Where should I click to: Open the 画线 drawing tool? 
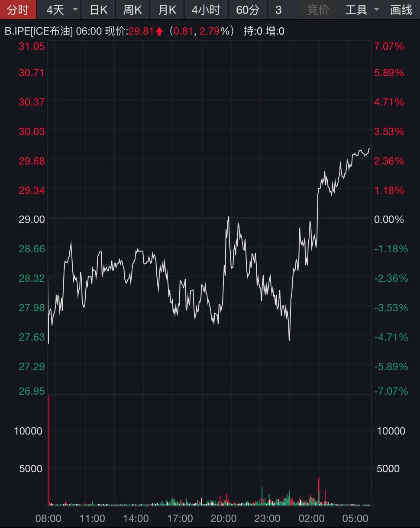[x=401, y=10]
